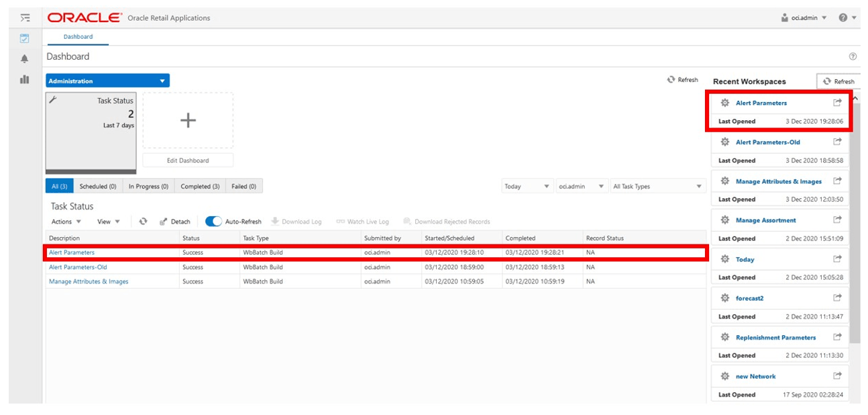Click the help question mark icon in header
Screen dimensions: 868x415
pyautogui.click(x=843, y=17)
